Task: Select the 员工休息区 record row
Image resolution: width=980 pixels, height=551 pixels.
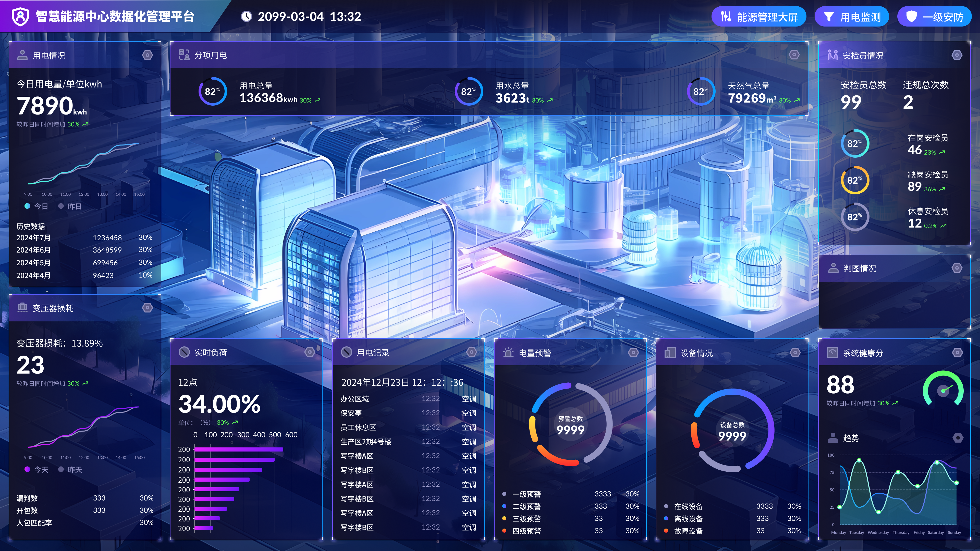Action: [x=408, y=427]
